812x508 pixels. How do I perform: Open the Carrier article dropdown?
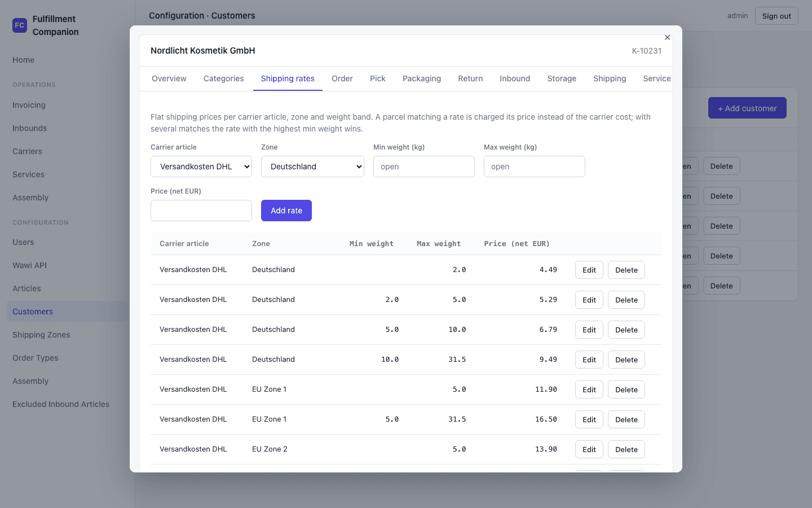[201, 167]
